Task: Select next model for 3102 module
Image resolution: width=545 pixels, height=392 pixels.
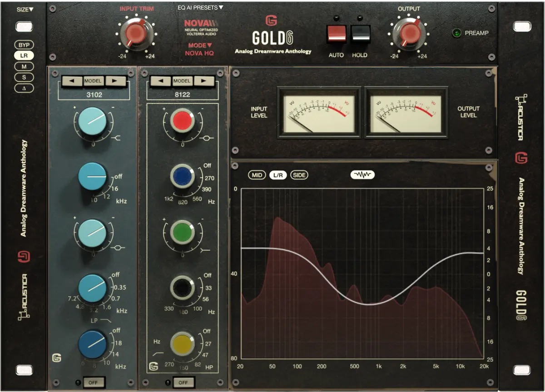Action: [x=115, y=81]
